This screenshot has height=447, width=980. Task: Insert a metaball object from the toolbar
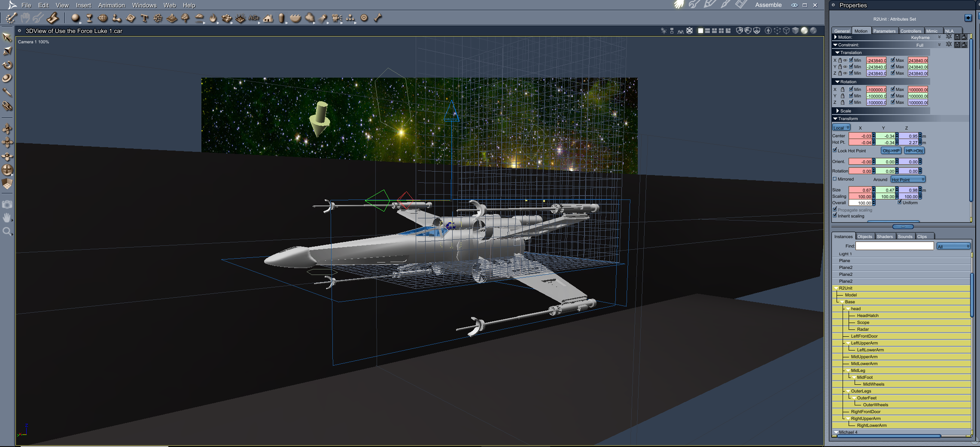click(116, 18)
